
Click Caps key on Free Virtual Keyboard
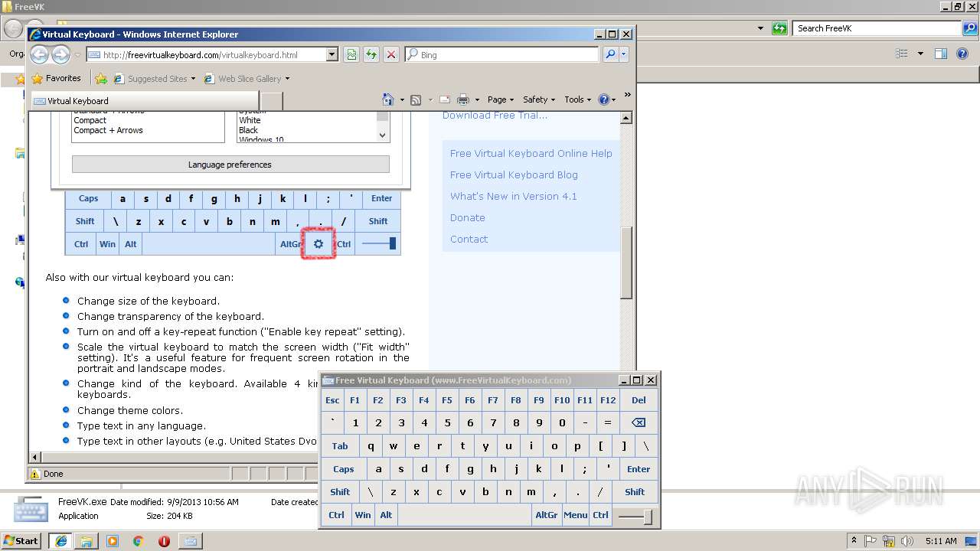(x=343, y=469)
